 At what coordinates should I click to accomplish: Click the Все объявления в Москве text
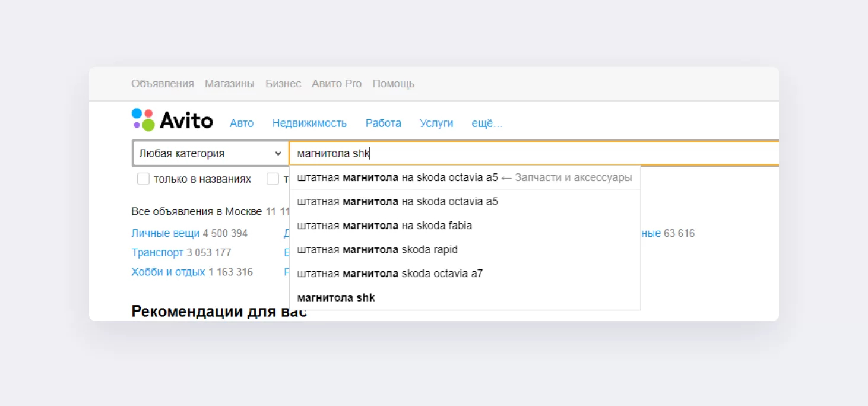pyautogui.click(x=197, y=212)
